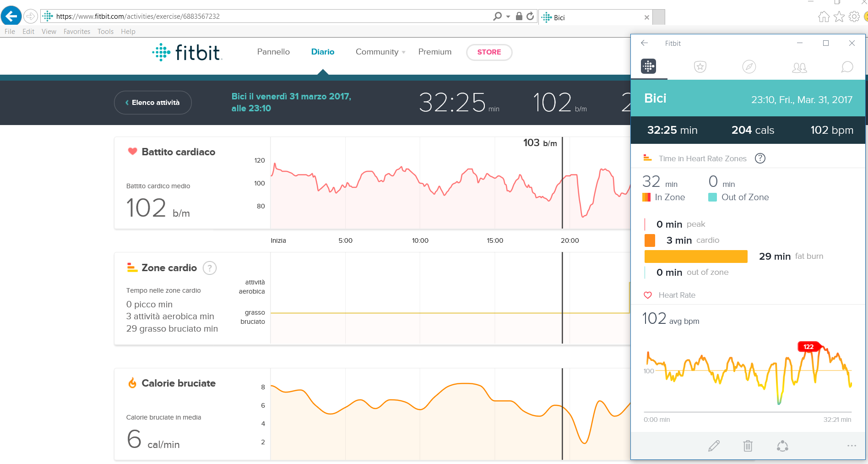Select the Discover compass icon
Viewport: 868px width, 464px height.
point(749,67)
